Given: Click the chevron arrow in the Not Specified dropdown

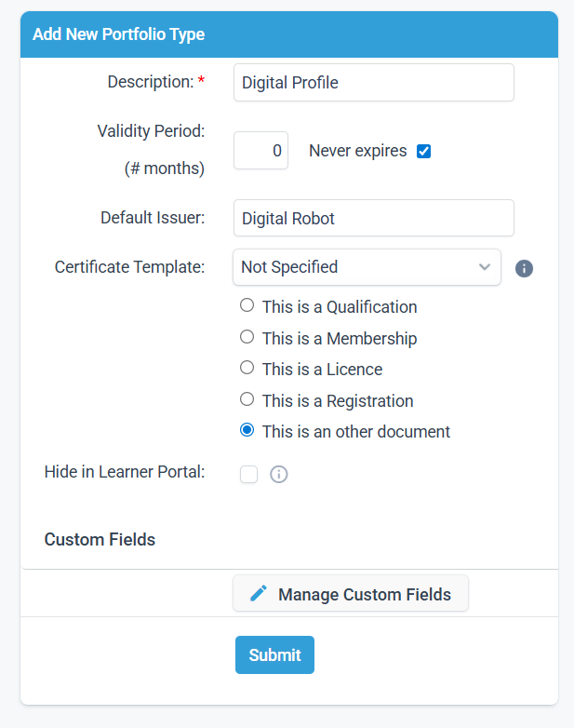Looking at the screenshot, I should [485, 267].
